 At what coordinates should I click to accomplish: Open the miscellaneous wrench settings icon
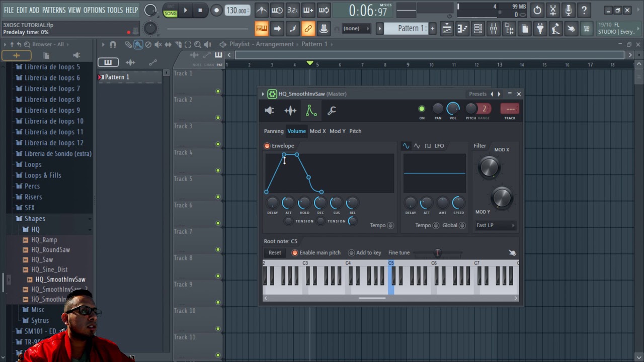[x=332, y=111]
